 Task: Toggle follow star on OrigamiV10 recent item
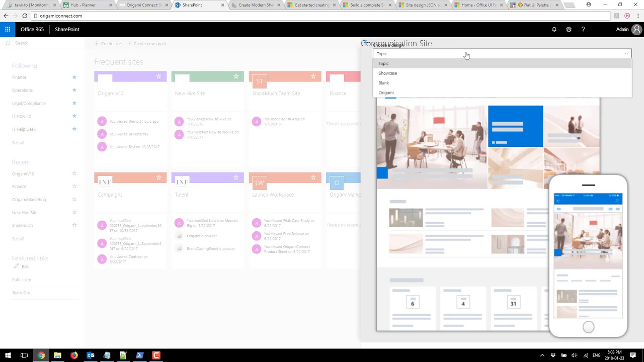(x=74, y=174)
